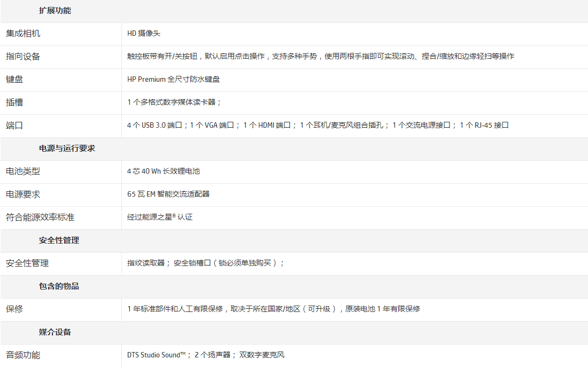Select the DTS Studio Sound audio value
Viewport: 588px width, 367px height.
coord(156,355)
